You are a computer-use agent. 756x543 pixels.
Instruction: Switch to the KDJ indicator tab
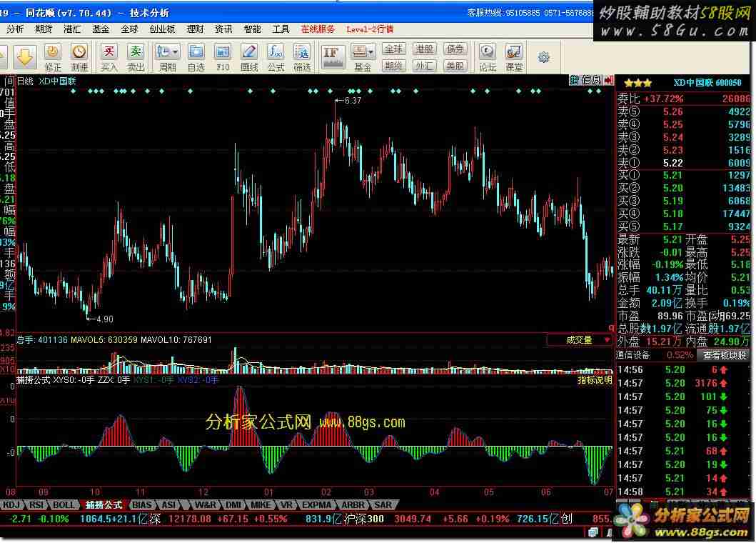(x=11, y=505)
